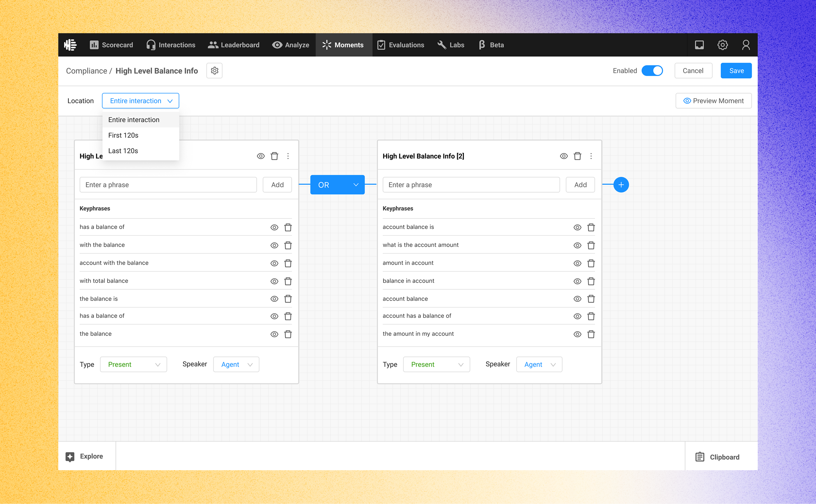This screenshot has height=504, width=816.
Task: Open the inbox tray icon
Action: click(699, 45)
